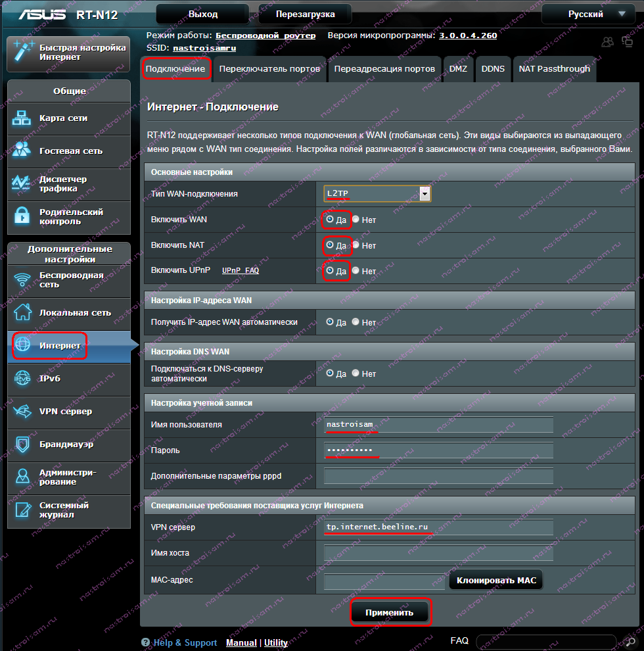Image resolution: width=644 pixels, height=651 pixels.
Task: Open the DDNS tab
Action: pyautogui.click(x=493, y=69)
